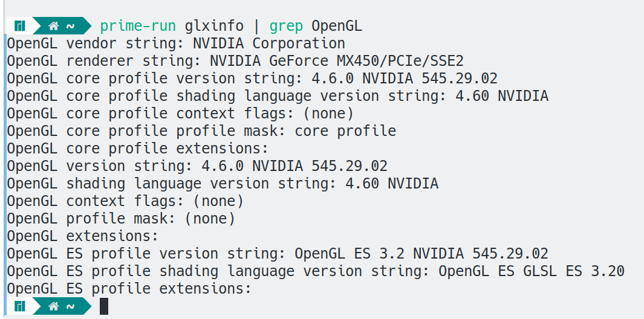Click the pipe symbol in the command
Screen dimensions: 644x319
click(256, 26)
